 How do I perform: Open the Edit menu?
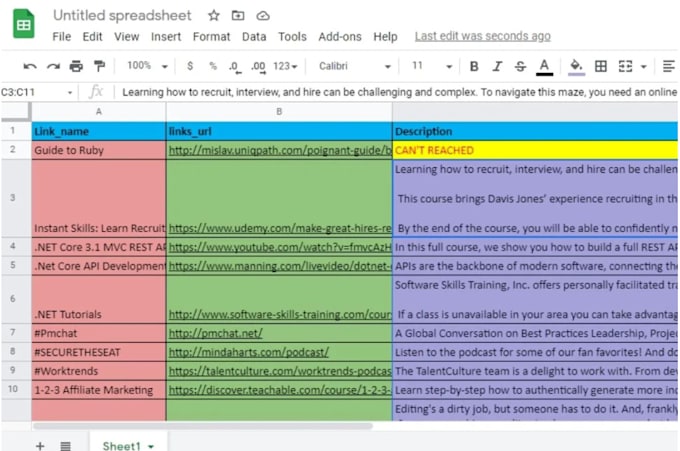pos(92,36)
